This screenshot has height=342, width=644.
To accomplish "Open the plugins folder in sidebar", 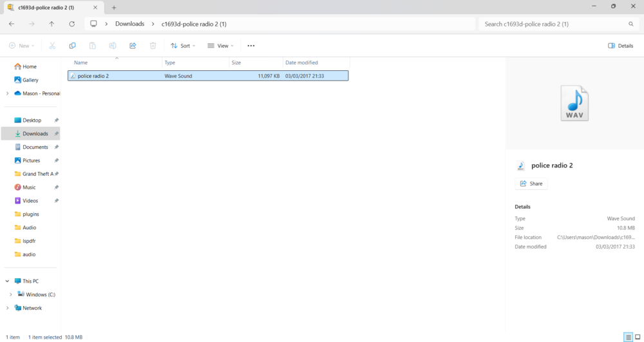I will (31, 214).
